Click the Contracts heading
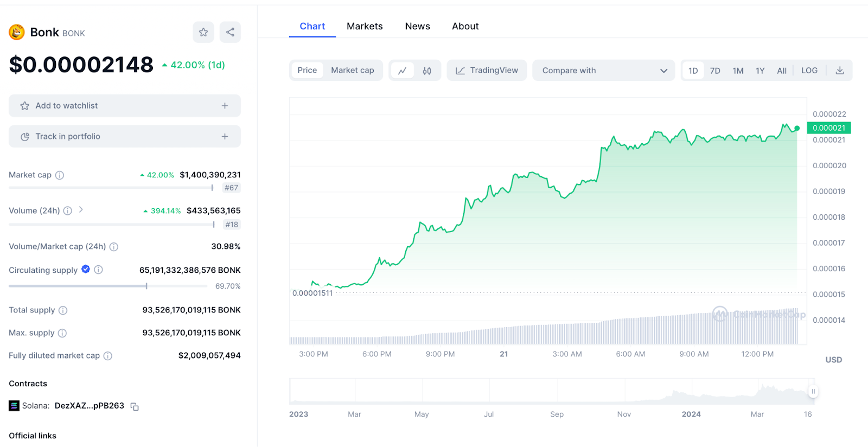868x447 pixels. (x=28, y=384)
